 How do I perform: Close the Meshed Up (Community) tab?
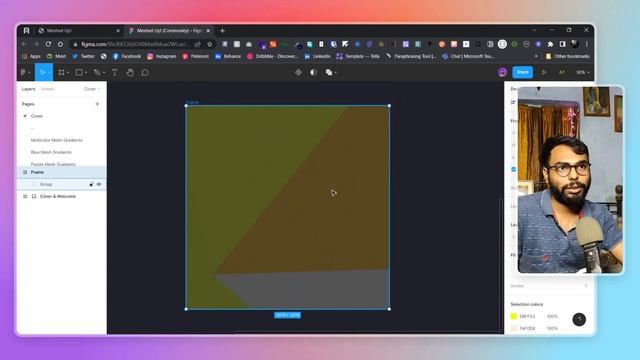(208, 31)
